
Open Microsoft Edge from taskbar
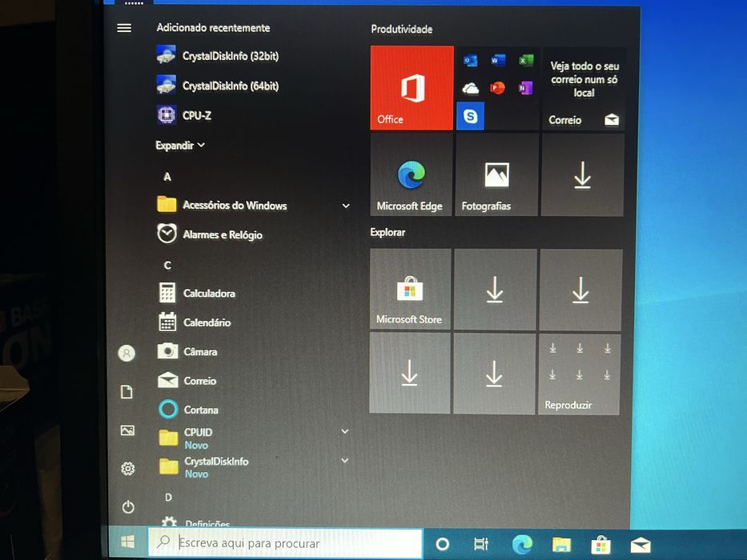pyautogui.click(x=522, y=544)
